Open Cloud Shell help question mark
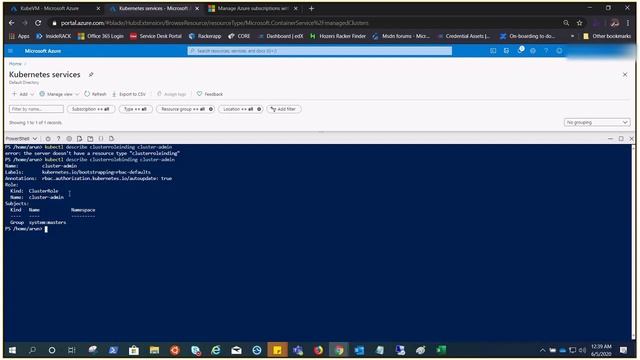The image size is (640, 360). tap(58, 139)
